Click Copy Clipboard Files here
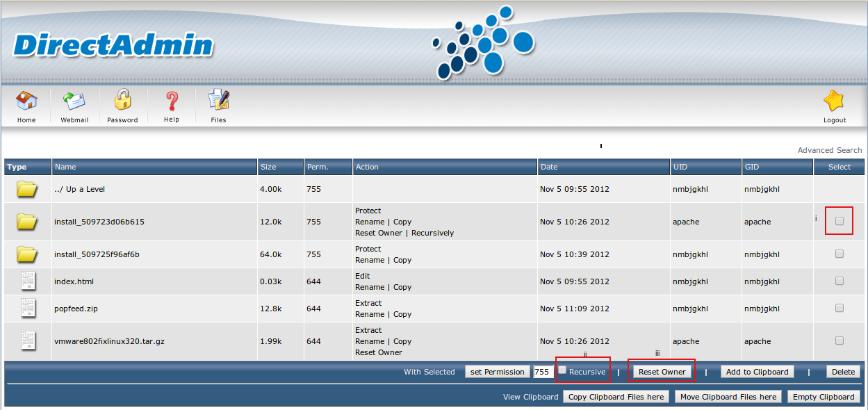The height and width of the screenshot is (410, 868). pyautogui.click(x=616, y=397)
